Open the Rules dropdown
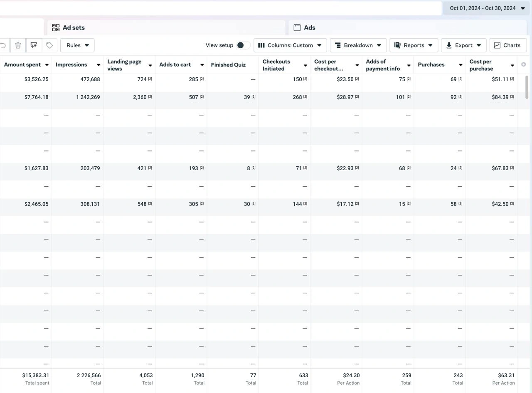The width and height of the screenshot is (532, 393). point(77,45)
